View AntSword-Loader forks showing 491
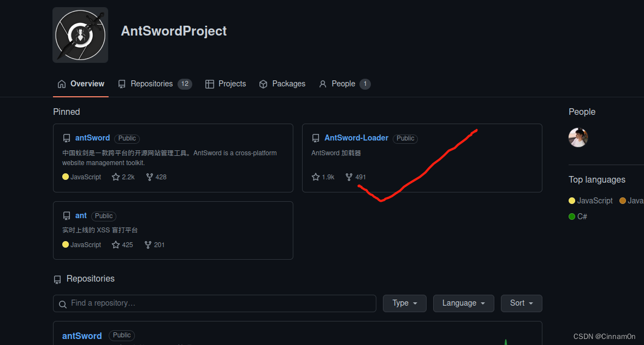Viewport: 644px width, 345px height. click(355, 177)
